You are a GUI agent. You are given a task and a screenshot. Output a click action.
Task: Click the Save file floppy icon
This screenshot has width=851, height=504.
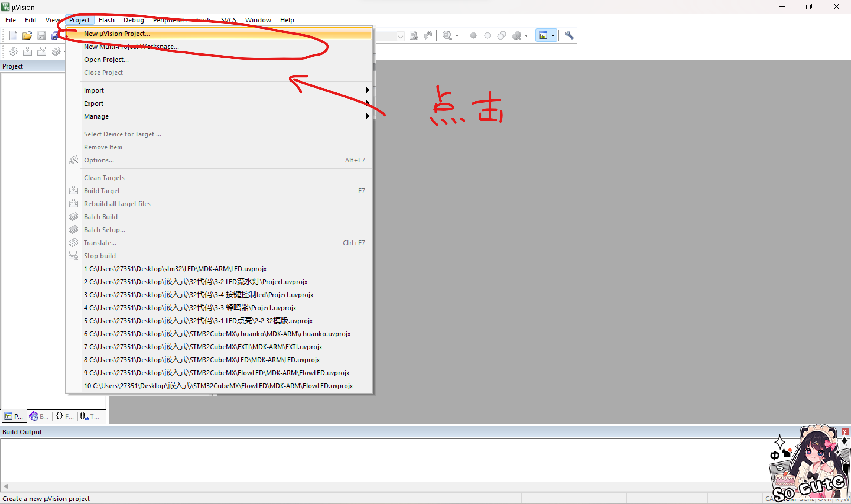coord(41,35)
